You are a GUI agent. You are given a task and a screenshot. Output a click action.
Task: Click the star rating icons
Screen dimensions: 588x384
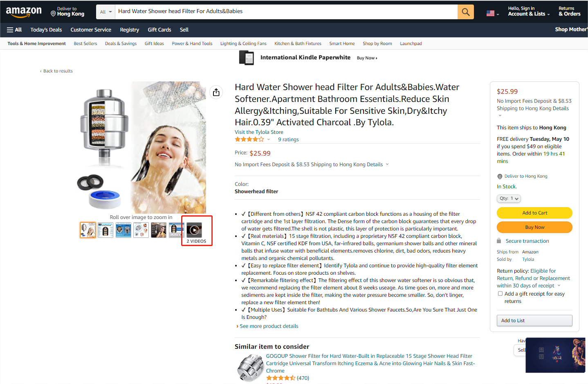249,140
